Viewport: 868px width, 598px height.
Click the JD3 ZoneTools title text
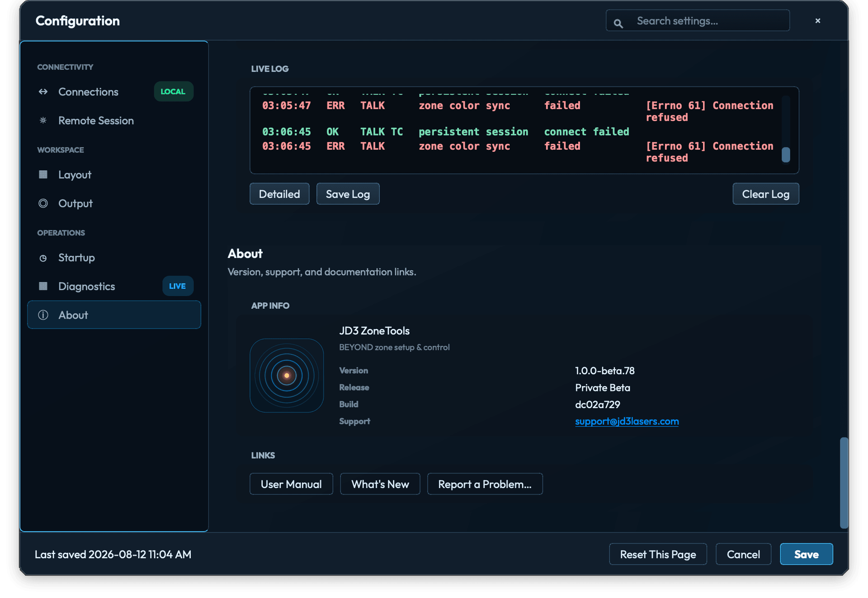[x=374, y=331]
